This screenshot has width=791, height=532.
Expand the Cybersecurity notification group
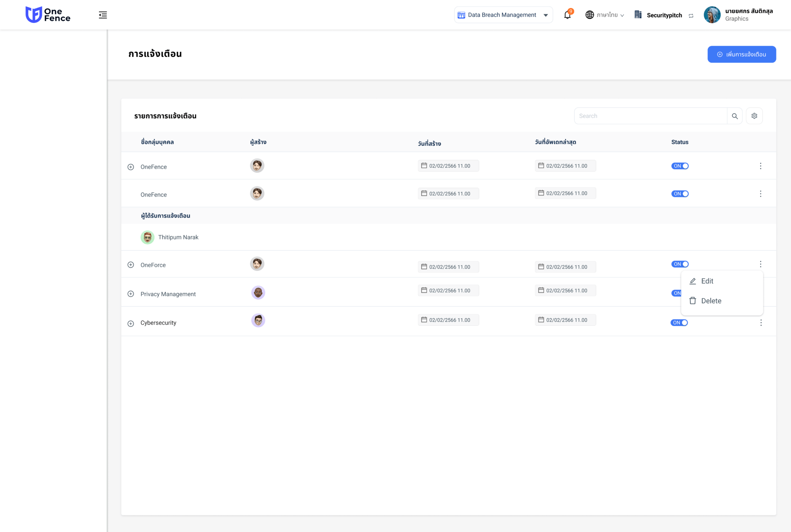130,323
